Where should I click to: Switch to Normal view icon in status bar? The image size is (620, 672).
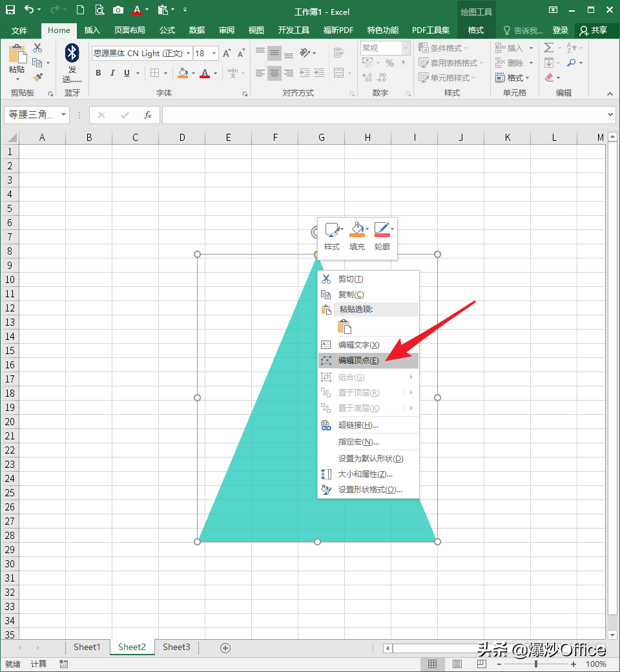tap(432, 664)
